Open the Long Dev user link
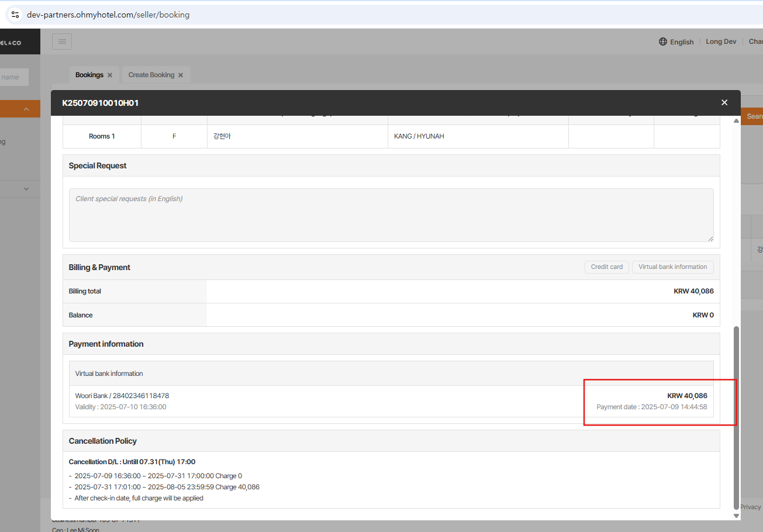The height and width of the screenshot is (532, 763). 721,42
